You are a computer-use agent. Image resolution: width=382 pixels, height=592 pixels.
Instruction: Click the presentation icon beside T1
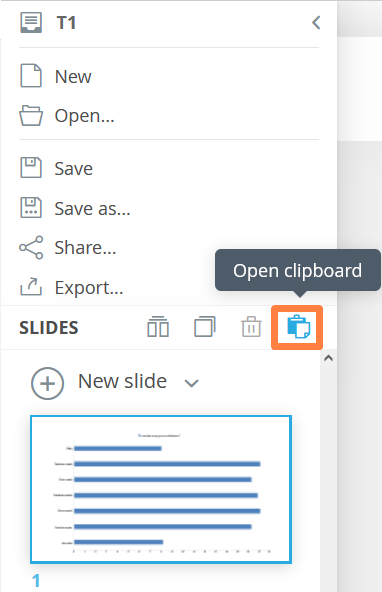coord(31,23)
